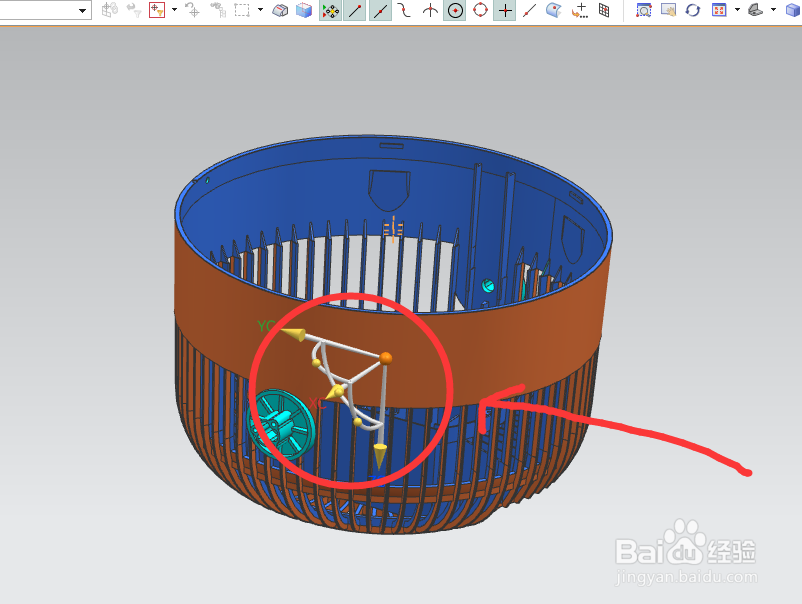Select the orange WCS origin sphere
This screenshot has width=802, height=604.
(x=386, y=358)
